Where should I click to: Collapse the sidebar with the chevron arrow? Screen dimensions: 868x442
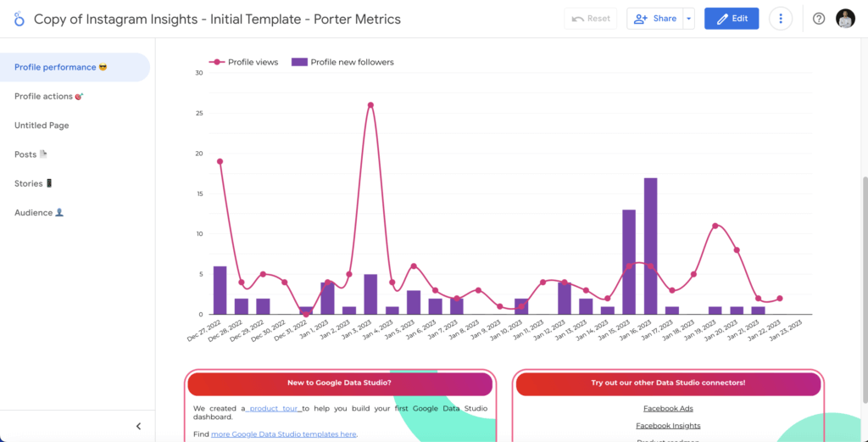[x=138, y=426]
